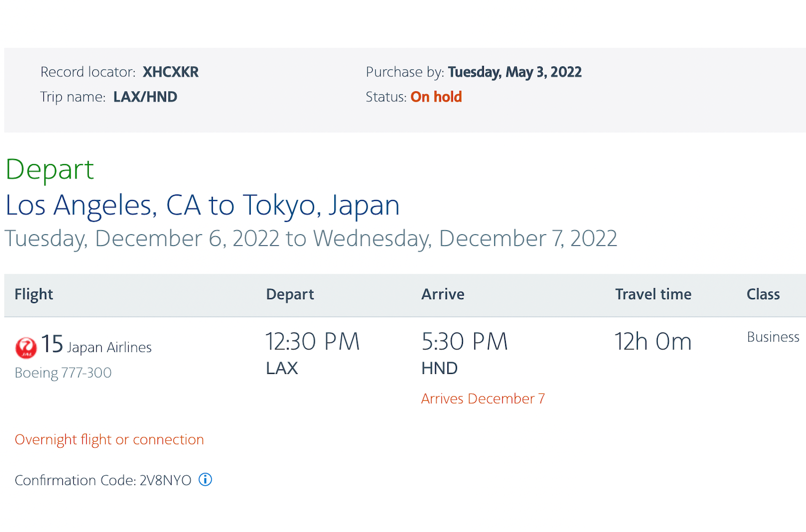Click the Los Angeles to Tokyo route heading

click(x=202, y=205)
